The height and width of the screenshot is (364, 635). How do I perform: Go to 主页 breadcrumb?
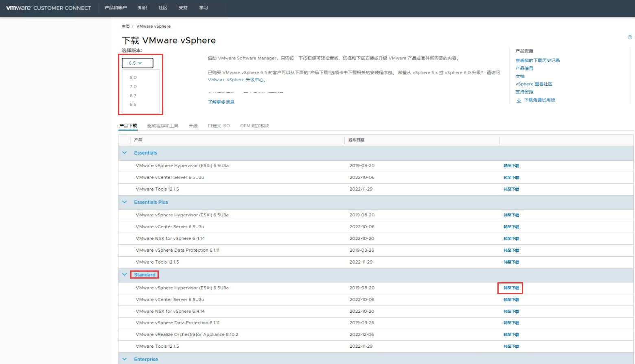pos(126,26)
